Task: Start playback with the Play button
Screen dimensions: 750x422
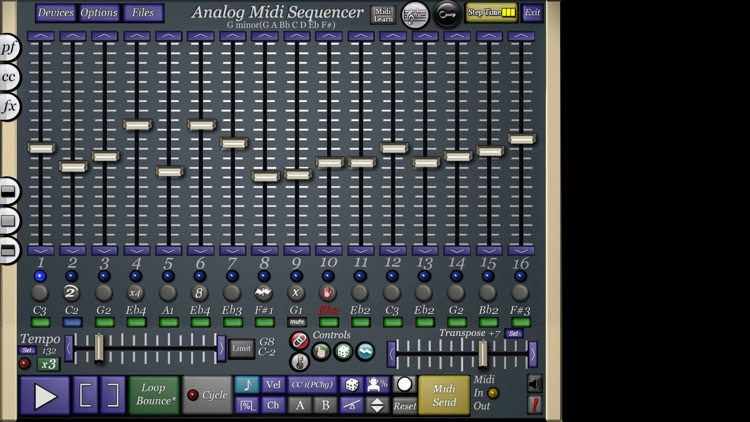Action: [x=44, y=396]
